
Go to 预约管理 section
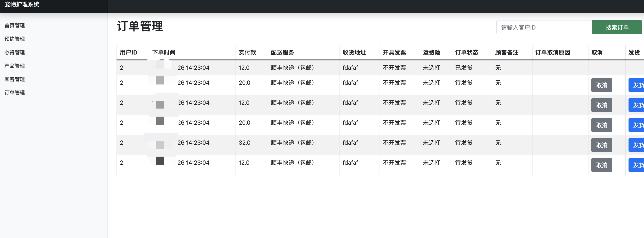click(15, 39)
